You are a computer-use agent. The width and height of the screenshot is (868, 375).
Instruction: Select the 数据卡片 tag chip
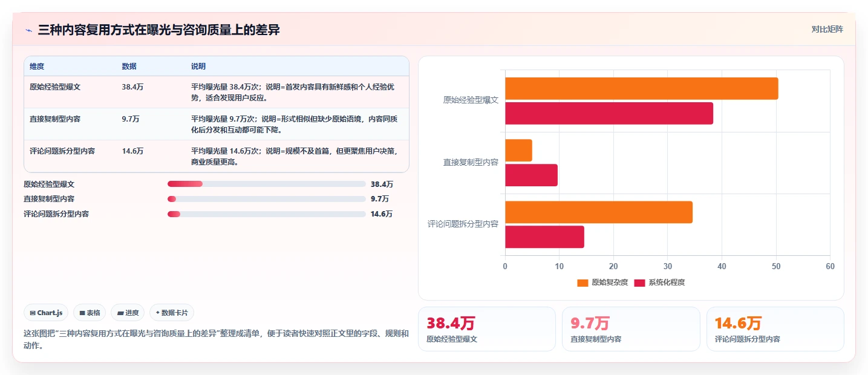(172, 313)
